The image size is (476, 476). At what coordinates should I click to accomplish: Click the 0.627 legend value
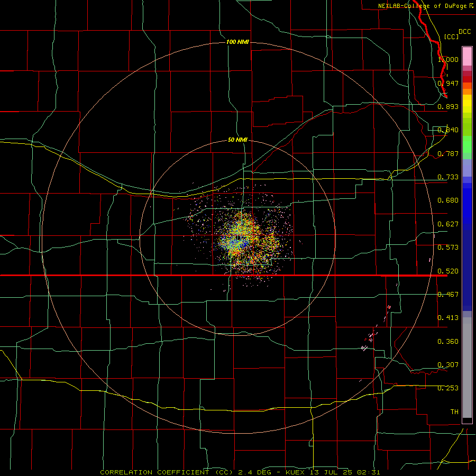[x=448, y=224]
